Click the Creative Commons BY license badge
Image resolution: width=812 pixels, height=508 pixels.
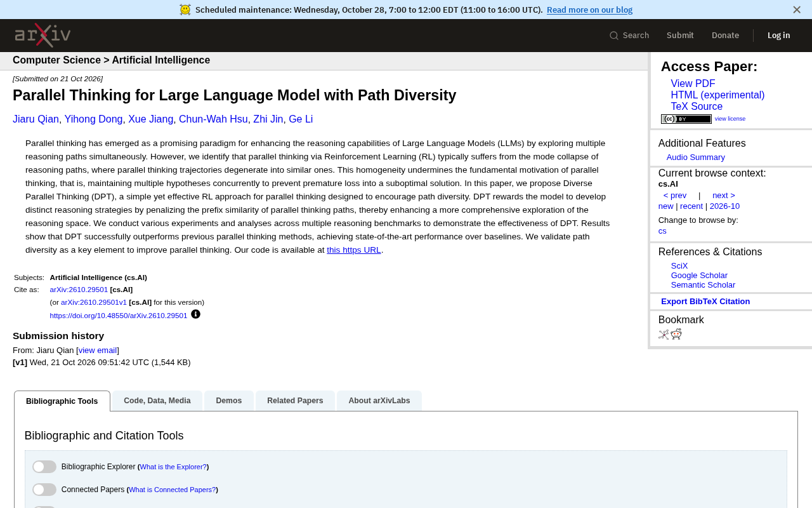point(686,119)
